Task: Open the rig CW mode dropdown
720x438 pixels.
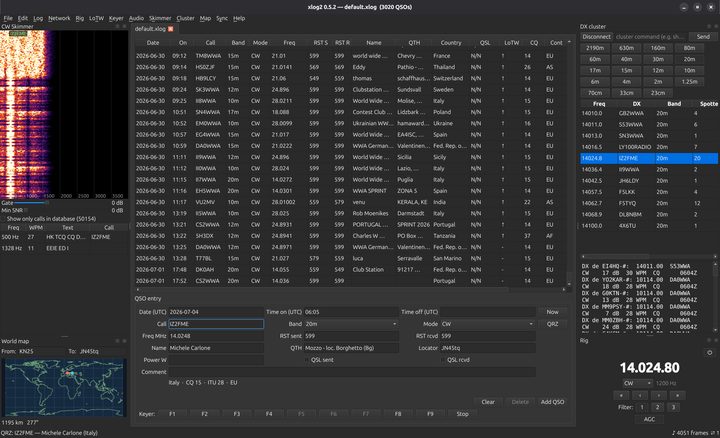Action: coord(637,383)
